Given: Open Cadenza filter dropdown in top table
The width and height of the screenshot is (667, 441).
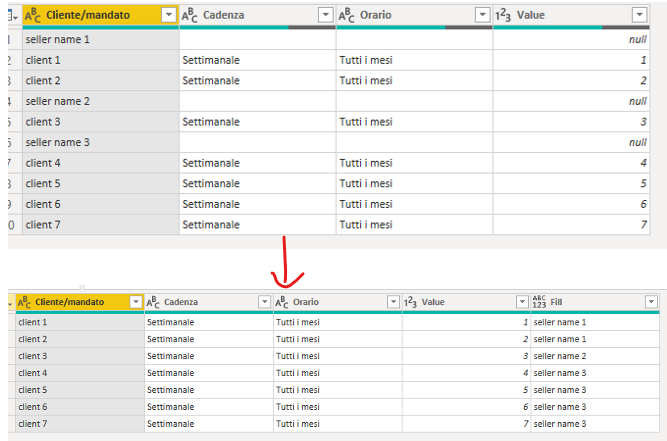Looking at the screenshot, I should coord(325,15).
